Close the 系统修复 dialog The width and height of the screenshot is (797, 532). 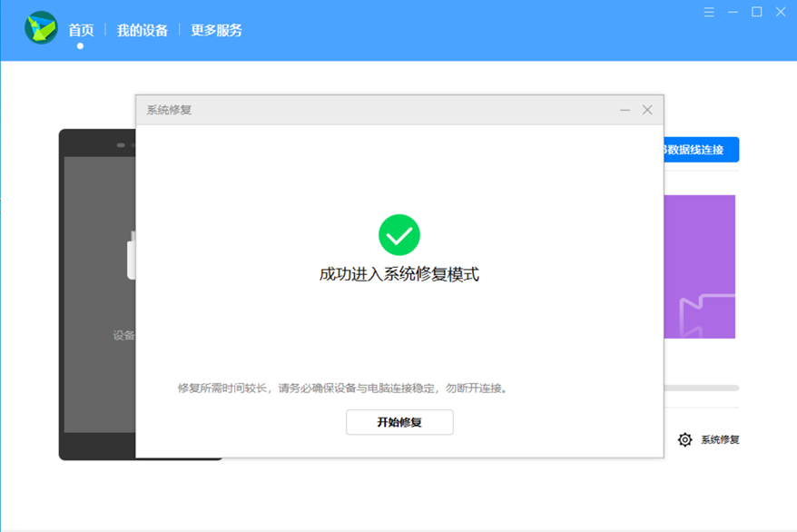(x=647, y=110)
